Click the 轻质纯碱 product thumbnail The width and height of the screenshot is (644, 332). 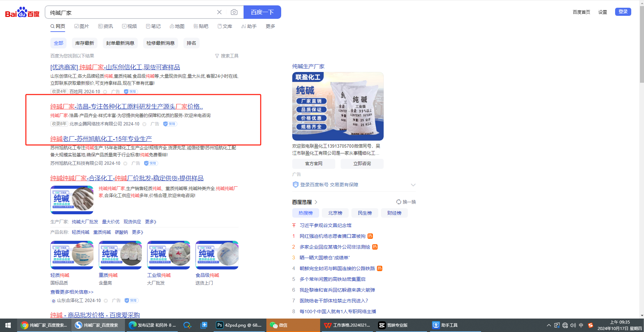[x=72, y=255]
